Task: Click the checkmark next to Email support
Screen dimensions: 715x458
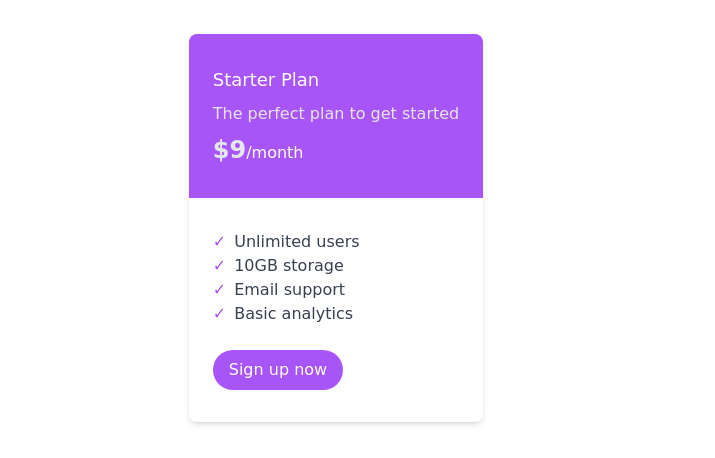Action: [219, 290]
